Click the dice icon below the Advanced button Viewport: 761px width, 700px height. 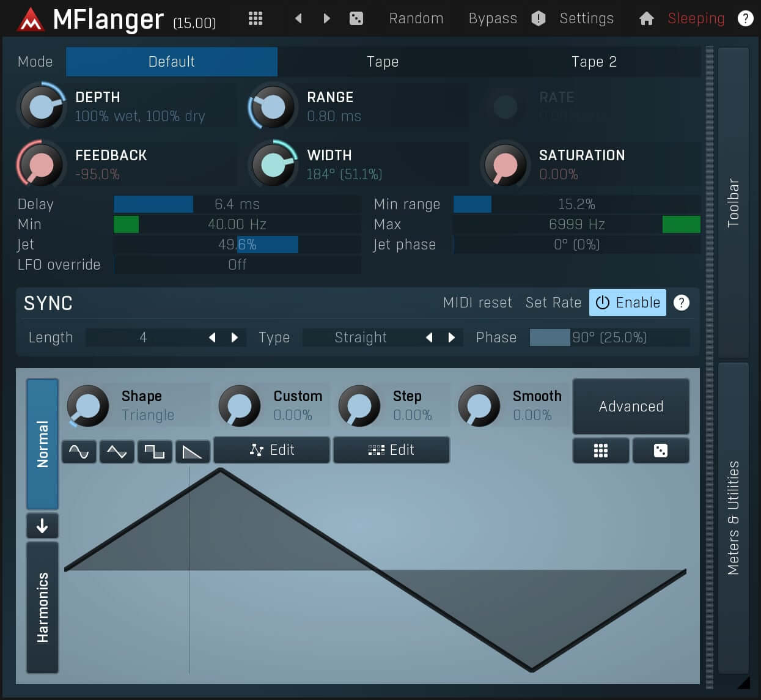point(661,451)
